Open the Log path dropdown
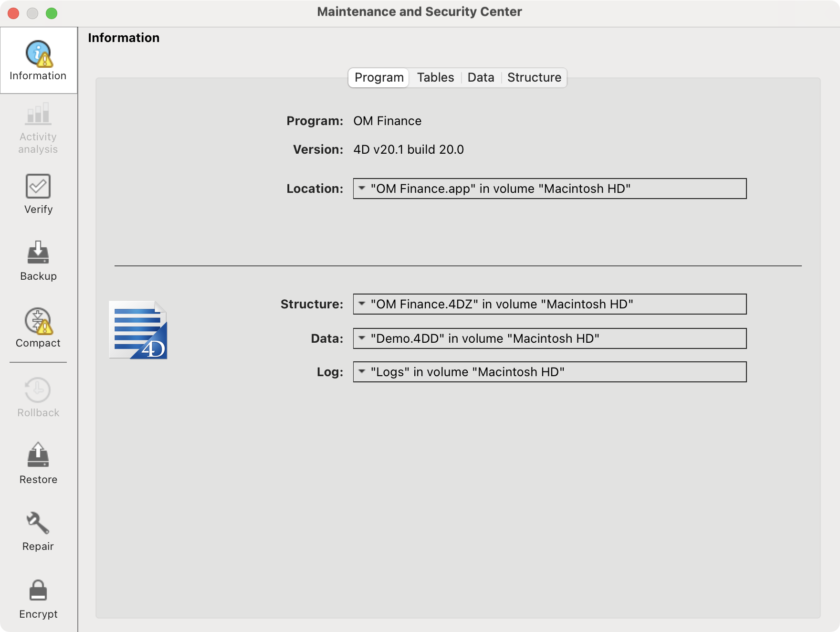Viewport: 840px width, 632px height. pos(362,372)
